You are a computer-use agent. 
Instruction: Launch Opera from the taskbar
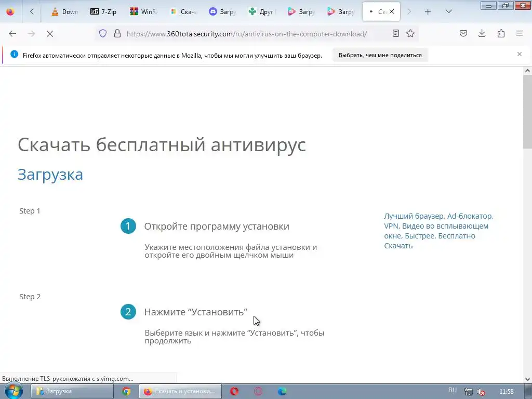(x=234, y=391)
